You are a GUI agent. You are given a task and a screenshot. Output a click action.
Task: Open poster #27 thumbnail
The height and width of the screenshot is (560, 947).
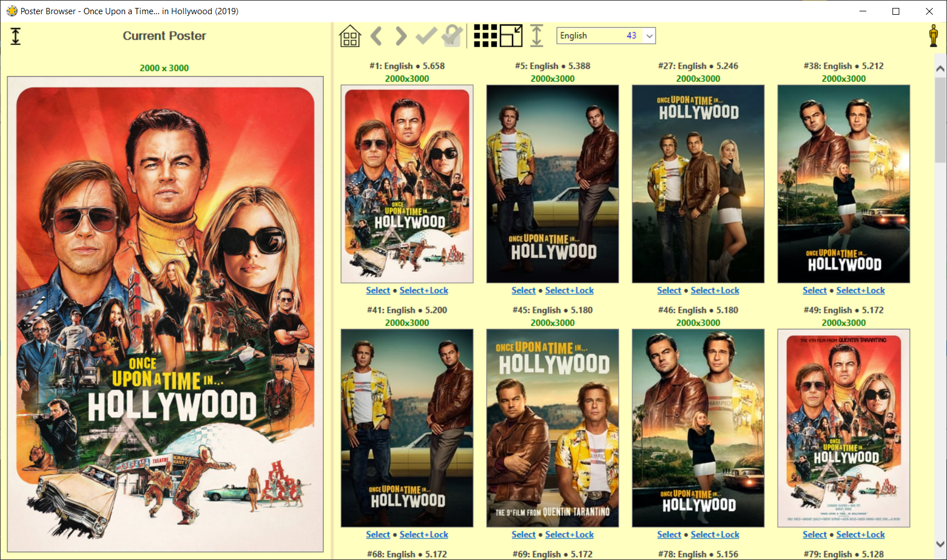(x=698, y=184)
